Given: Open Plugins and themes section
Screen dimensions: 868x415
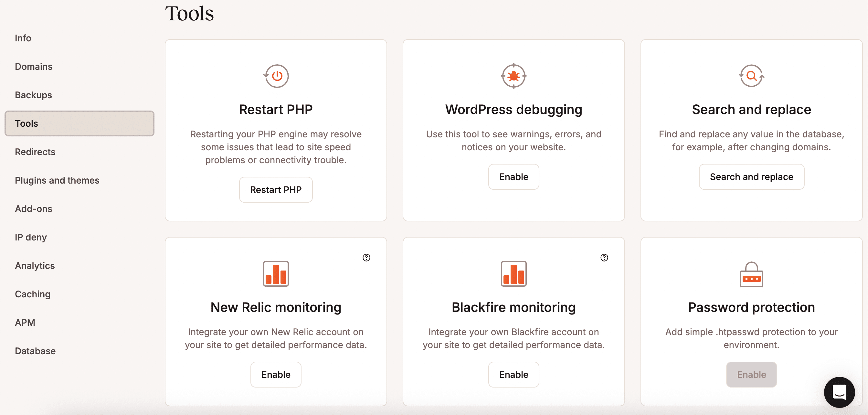Looking at the screenshot, I should (x=57, y=180).
